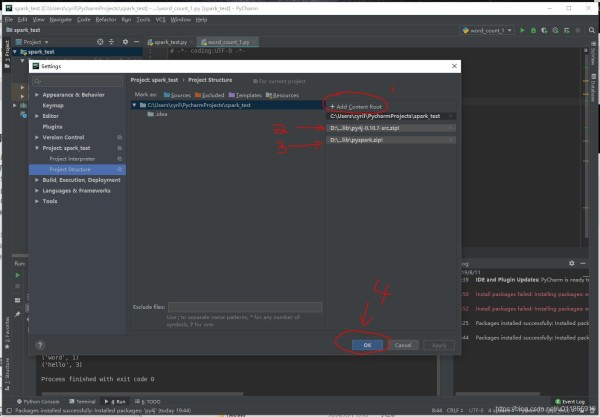The width and height of the screenshot is (600, 417).
Task: Click the Search Everywhere magnifier
Action: coord(592,30)
